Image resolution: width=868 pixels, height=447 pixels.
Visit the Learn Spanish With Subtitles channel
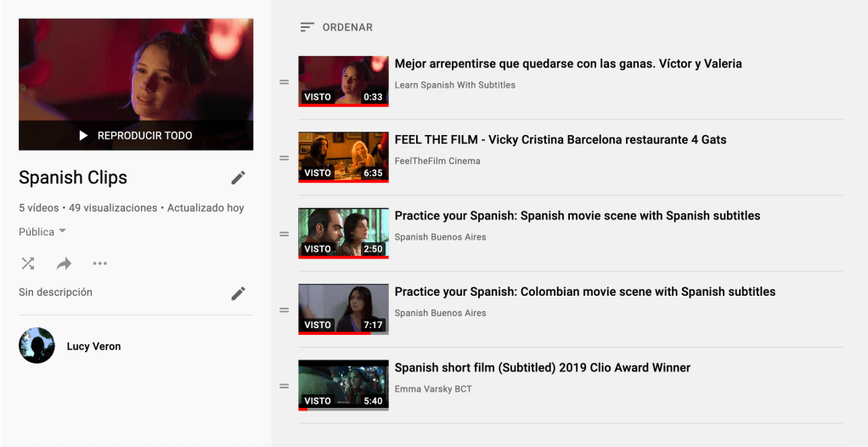point(454,85)
